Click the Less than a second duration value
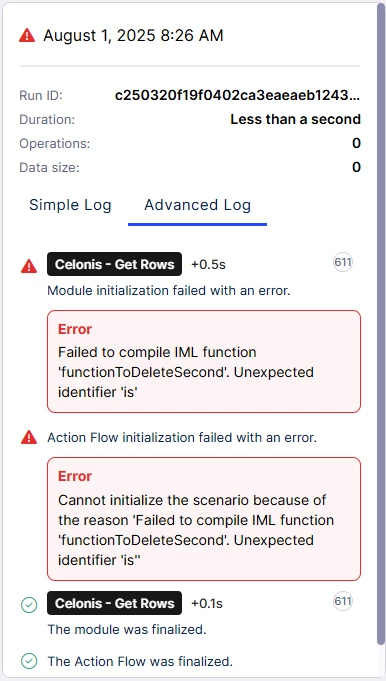 click(295, 119)
